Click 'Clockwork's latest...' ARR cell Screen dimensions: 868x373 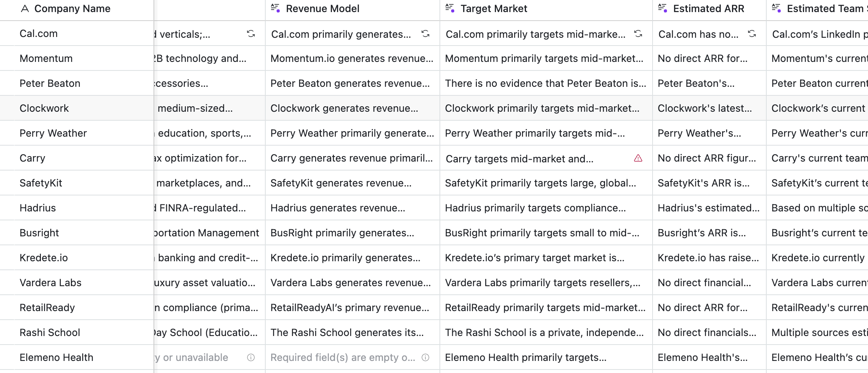click(x=709, y=108)
